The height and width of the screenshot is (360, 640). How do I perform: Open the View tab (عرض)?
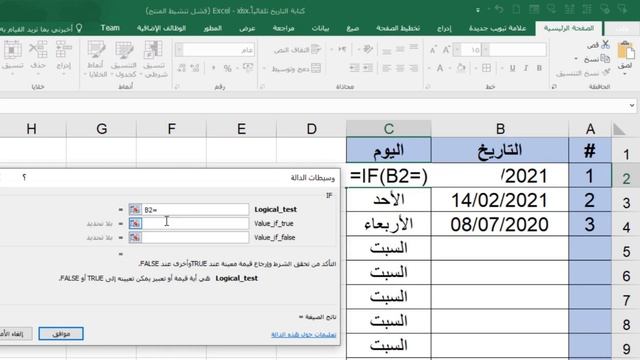[x=247, y=28]
